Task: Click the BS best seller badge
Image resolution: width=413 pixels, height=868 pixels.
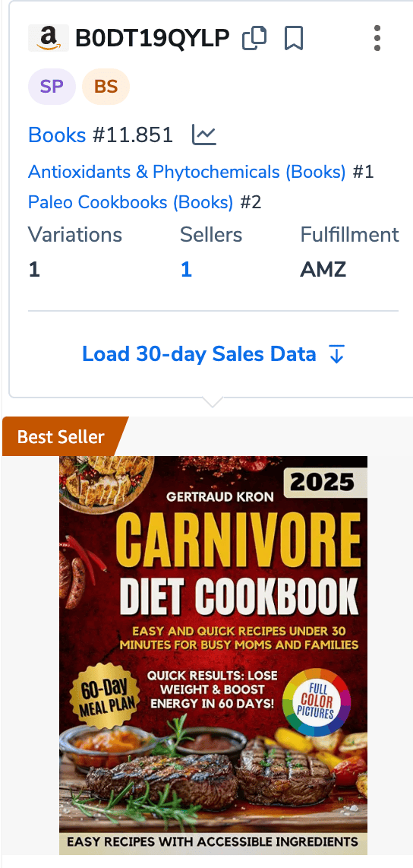Action: [x=106, y=87]
